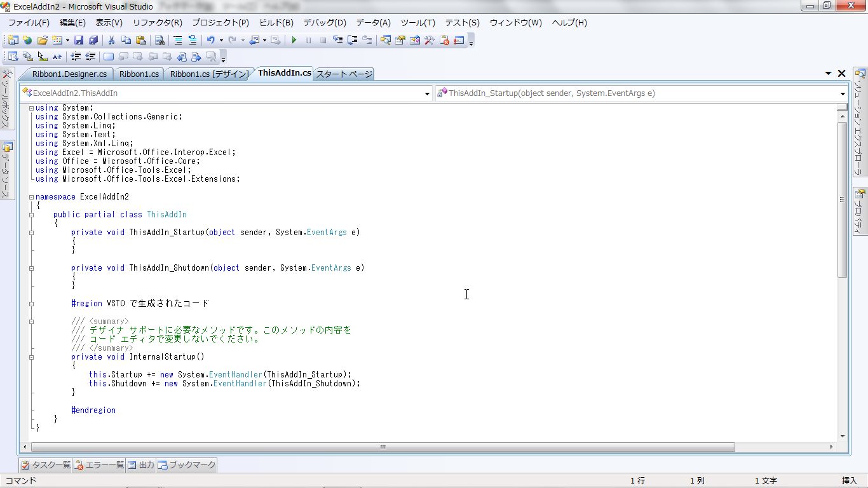Click the Cut scissors icon
This screenshot has width=868, height=488.
point(111,40)
